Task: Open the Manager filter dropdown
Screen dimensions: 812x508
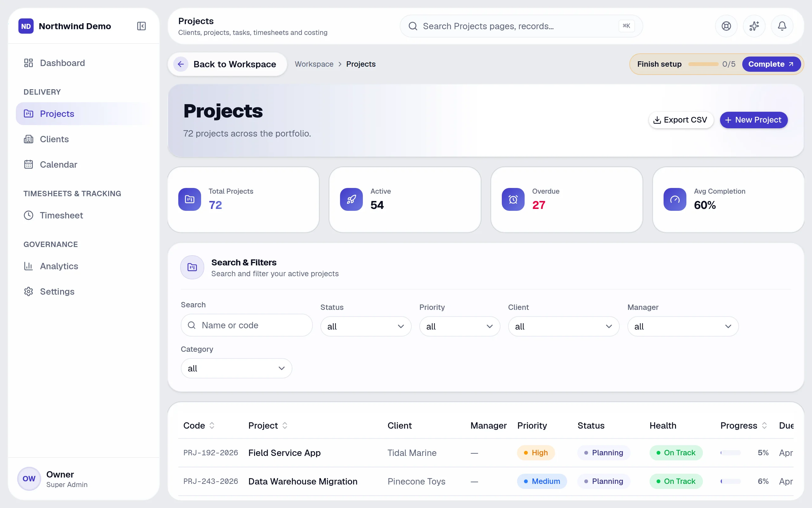Action: pyautogui.click(x=683, y=326)
